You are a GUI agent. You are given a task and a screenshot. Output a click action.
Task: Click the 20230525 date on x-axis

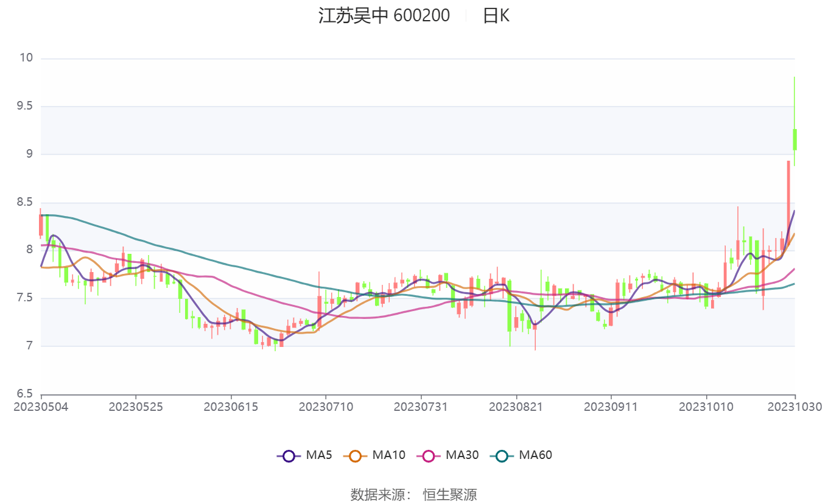(x=136, y=407)
